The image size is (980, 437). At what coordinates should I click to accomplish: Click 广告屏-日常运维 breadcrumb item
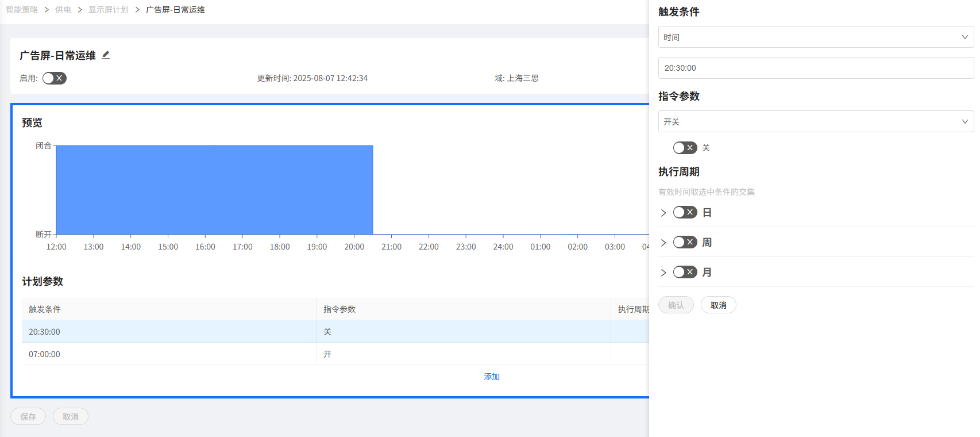(175, 10)
